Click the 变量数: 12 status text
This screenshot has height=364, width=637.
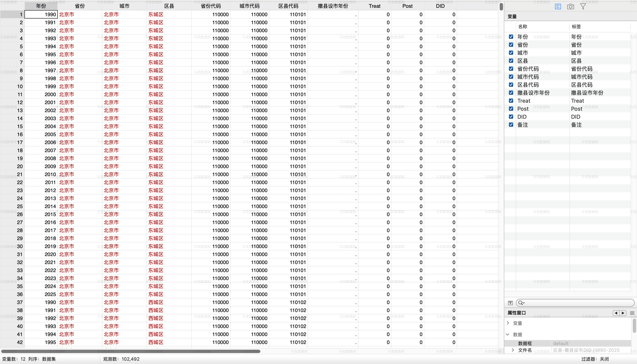pos(14,359)
